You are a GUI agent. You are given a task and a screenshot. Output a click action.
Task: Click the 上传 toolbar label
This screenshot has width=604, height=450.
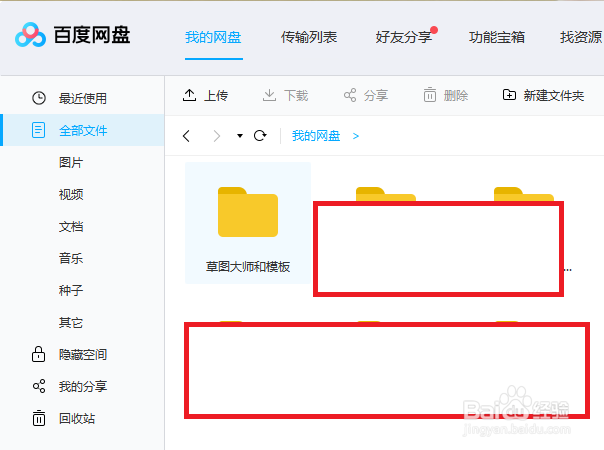point(216,96)
